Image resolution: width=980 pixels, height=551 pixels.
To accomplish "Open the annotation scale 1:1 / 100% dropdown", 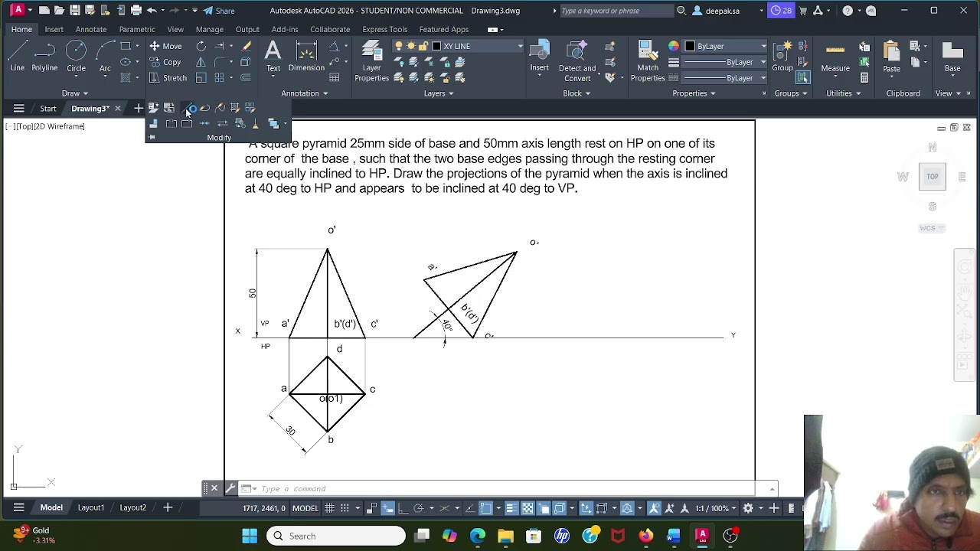I will [716, 508].
